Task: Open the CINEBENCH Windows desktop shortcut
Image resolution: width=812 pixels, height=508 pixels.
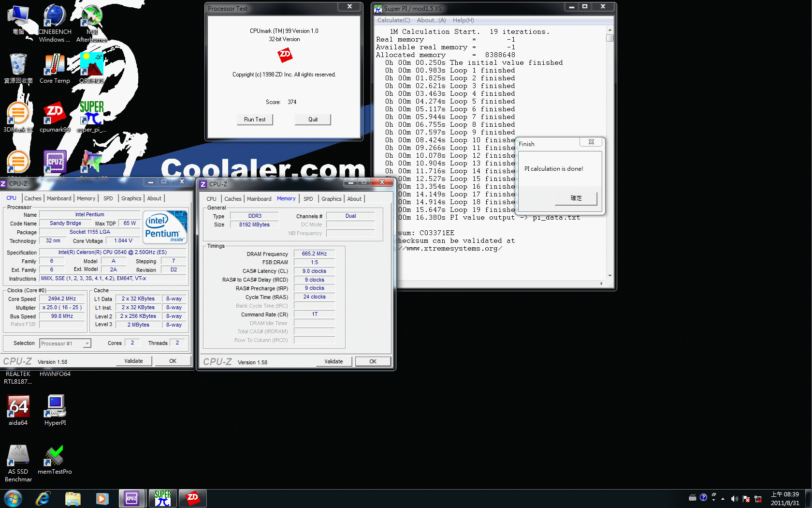Action: click(55, 23)
